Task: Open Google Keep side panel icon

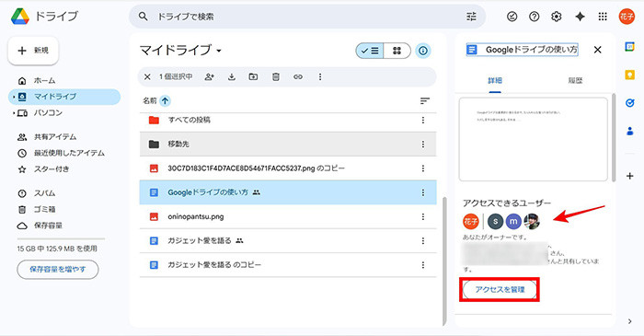Action: 629,75
